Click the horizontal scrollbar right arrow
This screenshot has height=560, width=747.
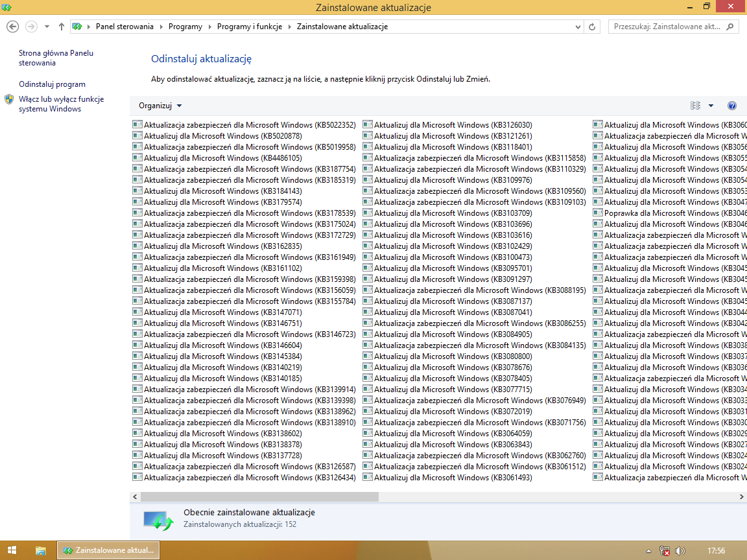point(742,496)
